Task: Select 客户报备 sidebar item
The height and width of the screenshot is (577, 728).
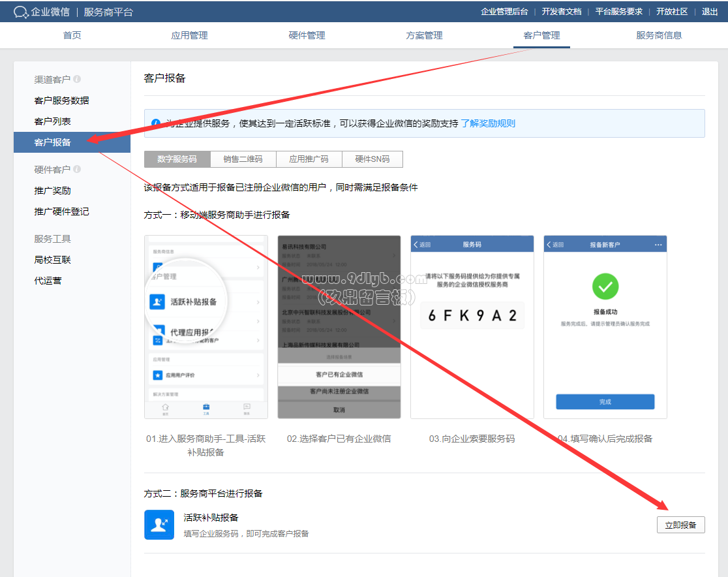Action: coord(72,142)
